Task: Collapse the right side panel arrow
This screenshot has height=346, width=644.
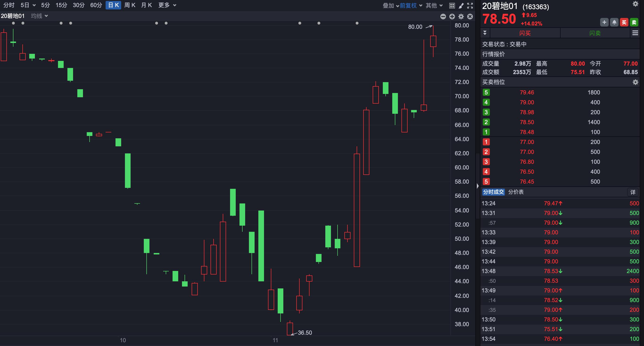Action: (x=478, y=186)
